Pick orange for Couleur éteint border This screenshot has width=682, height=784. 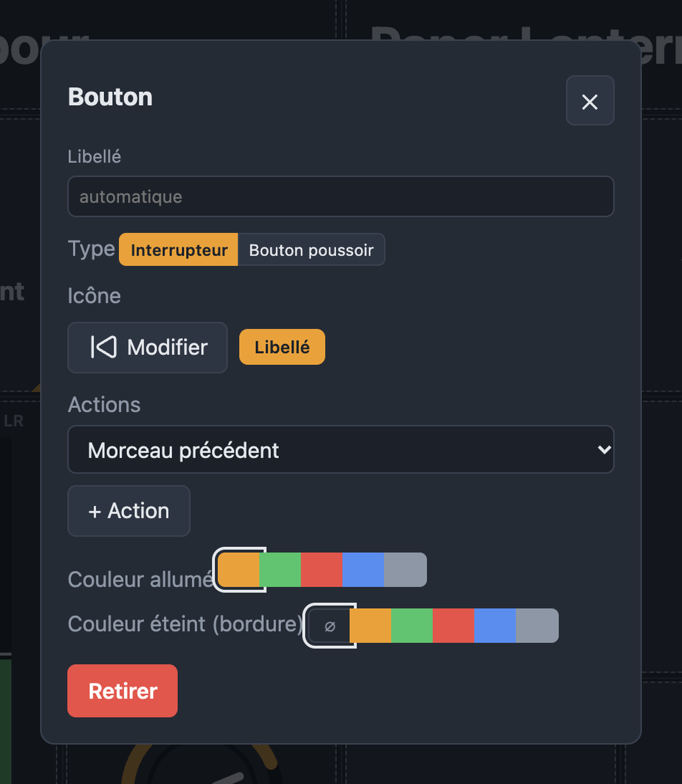tap(370, 626)
